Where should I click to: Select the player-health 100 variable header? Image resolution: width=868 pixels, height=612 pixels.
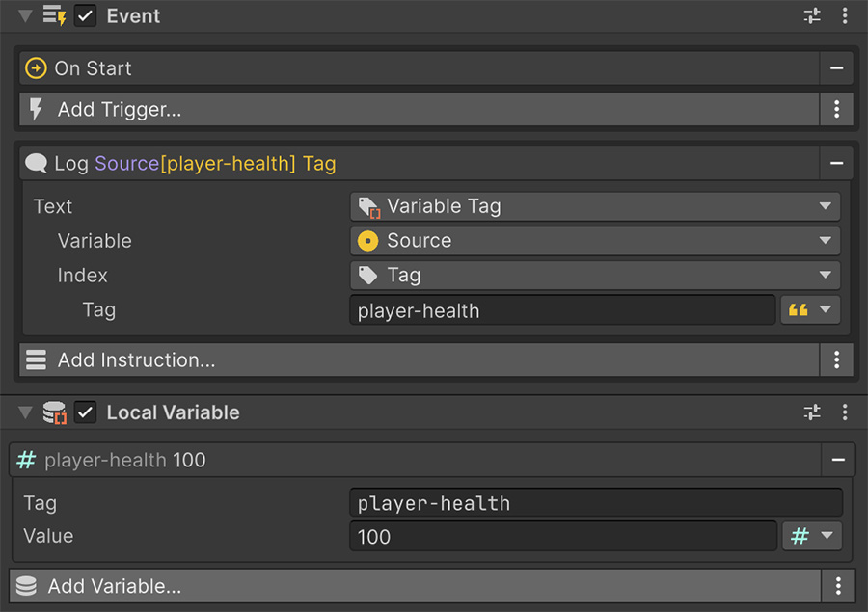pos(415,460)
